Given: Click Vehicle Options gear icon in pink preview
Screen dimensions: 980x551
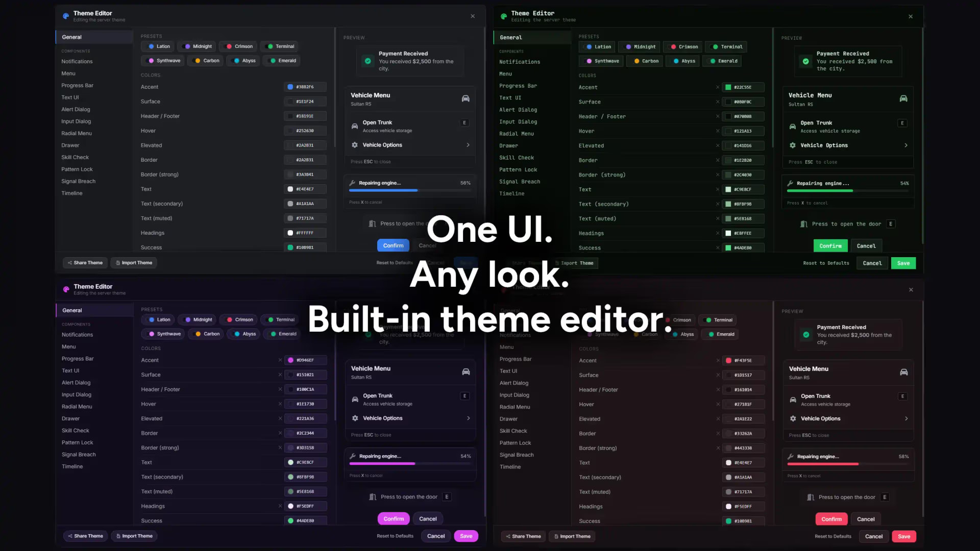Looking at the screenshot, I should [355, 418].
